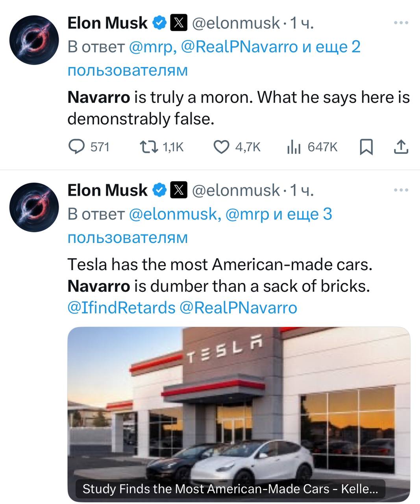Image resolution: width=420 pixels, height=504 pixels.
Task: Open more options on the first tweet
Action: [x=401, y=23]
